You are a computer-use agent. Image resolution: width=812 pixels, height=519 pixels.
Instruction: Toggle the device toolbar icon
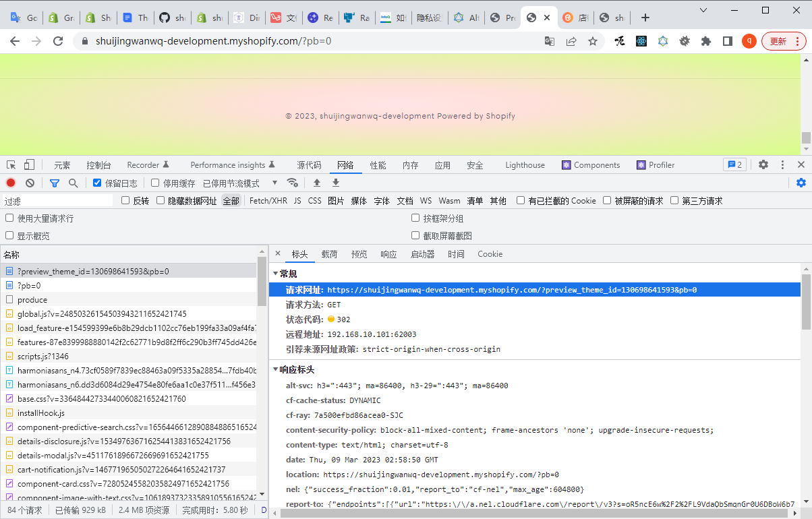pyautogui.click(x=29, y=165)
